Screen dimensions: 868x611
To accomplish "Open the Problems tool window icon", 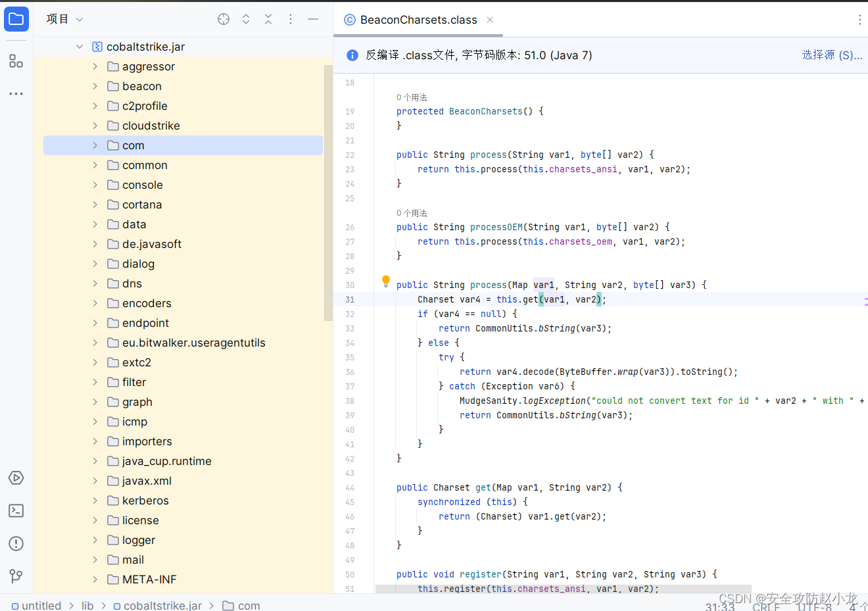I will pyautogui.click(x=16, y=544).
